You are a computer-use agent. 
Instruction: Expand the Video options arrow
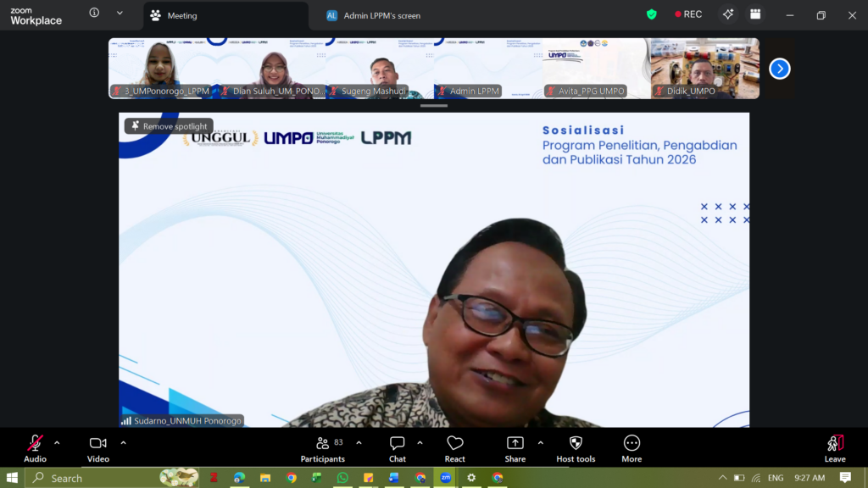click(123, 442)
